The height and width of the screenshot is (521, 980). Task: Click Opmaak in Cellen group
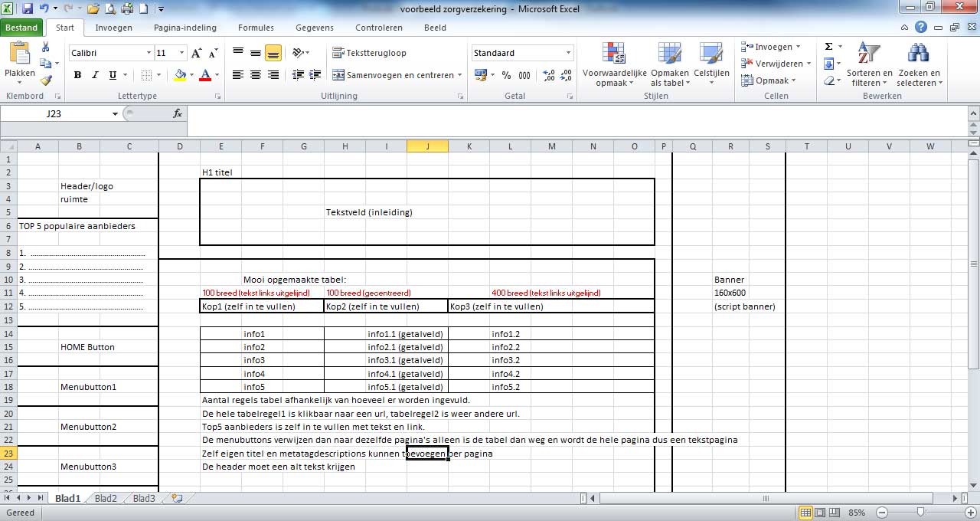coord(769,80)
